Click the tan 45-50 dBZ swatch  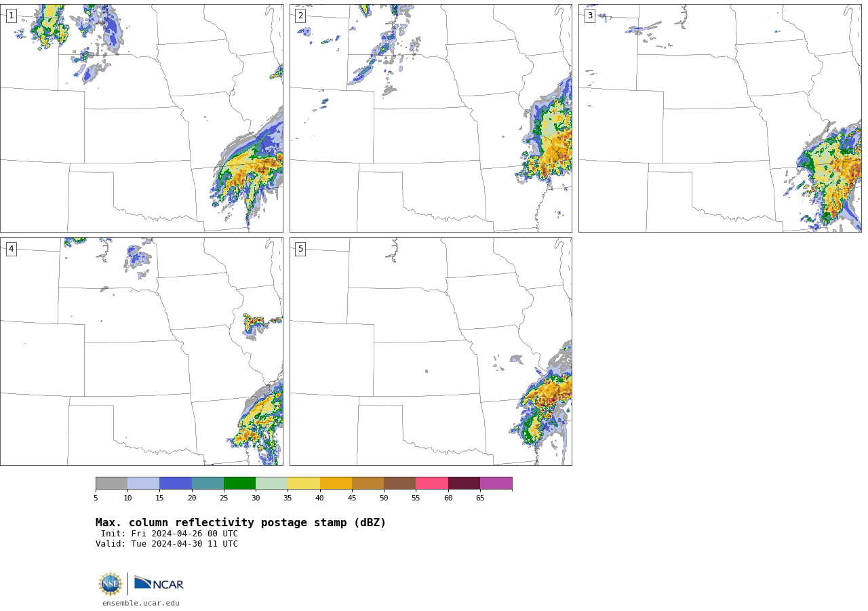[368, 483]
